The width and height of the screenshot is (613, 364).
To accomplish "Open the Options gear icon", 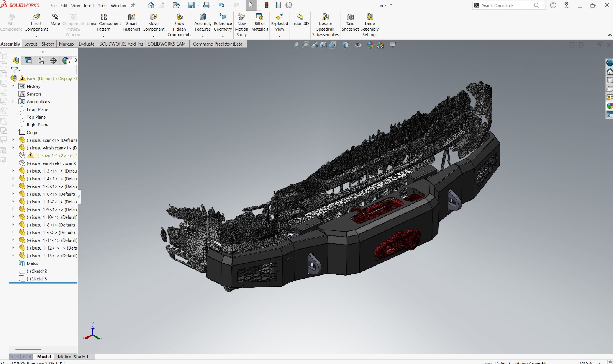I will [x=289, y=5].
